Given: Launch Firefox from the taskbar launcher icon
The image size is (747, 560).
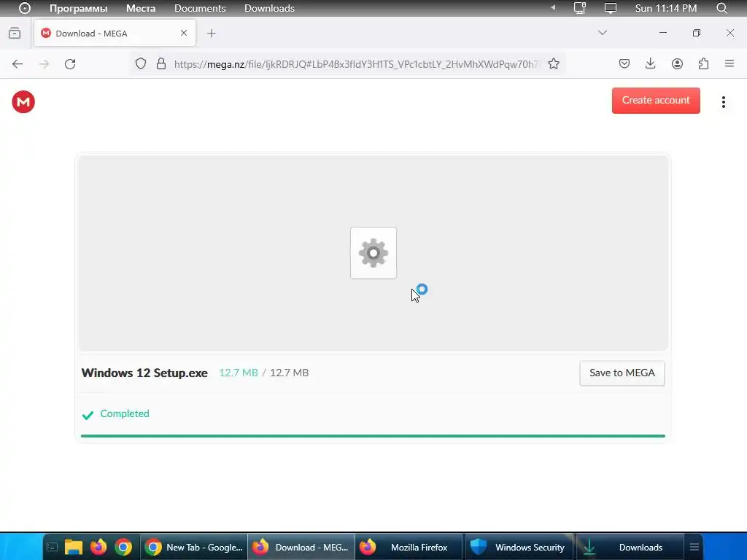Looking at the screenshot, I should 98,547.
